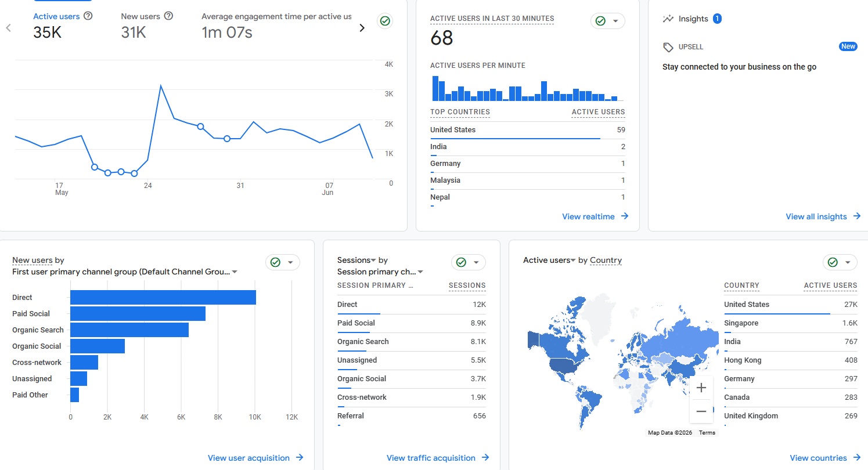Select Unassigned row in sessions table
This screenshot has width=868, height=470.
412,360
